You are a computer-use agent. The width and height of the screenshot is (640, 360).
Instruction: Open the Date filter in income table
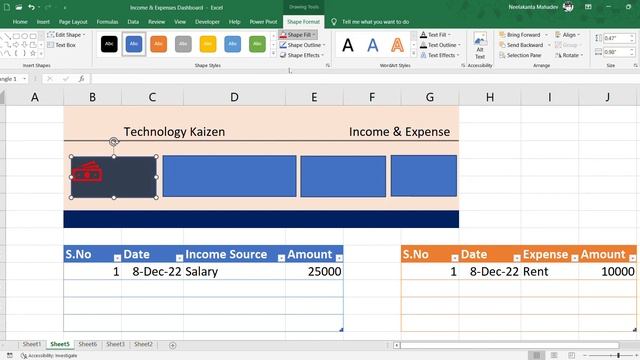click(179, 258)
